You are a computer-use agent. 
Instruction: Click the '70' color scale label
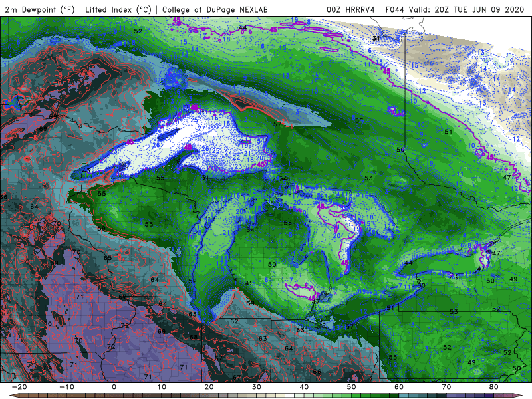(446, 387)
